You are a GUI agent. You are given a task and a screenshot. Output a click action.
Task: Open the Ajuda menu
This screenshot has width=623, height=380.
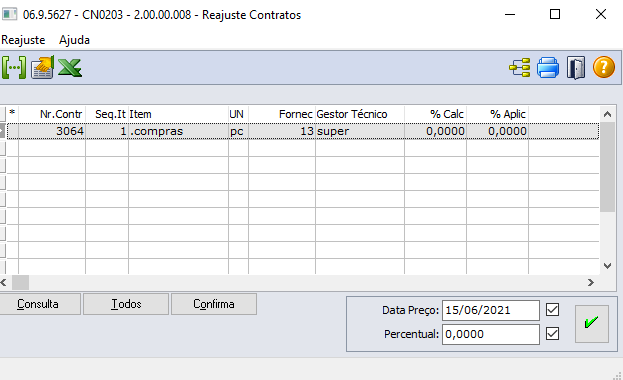tap(74, 40)
